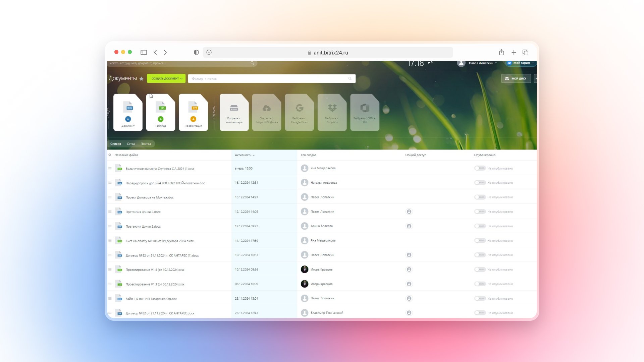Create a new Таблица XLS spreadsheet
This screenshot has width=644, height=362.
[x=161, y=112]
